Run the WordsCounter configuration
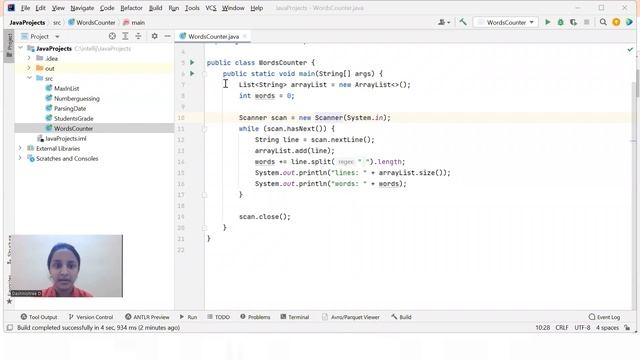640x360 pixels. pyautogui.click(x=548, y=22)
